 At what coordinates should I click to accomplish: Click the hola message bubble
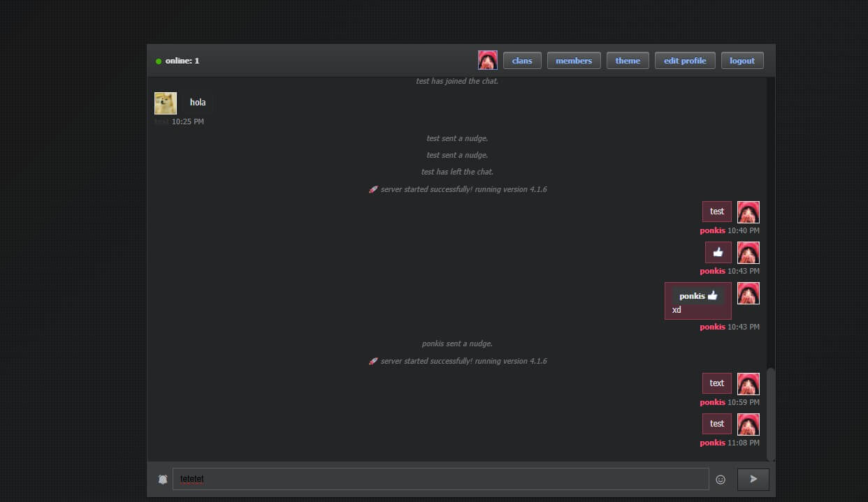point(198,103)
